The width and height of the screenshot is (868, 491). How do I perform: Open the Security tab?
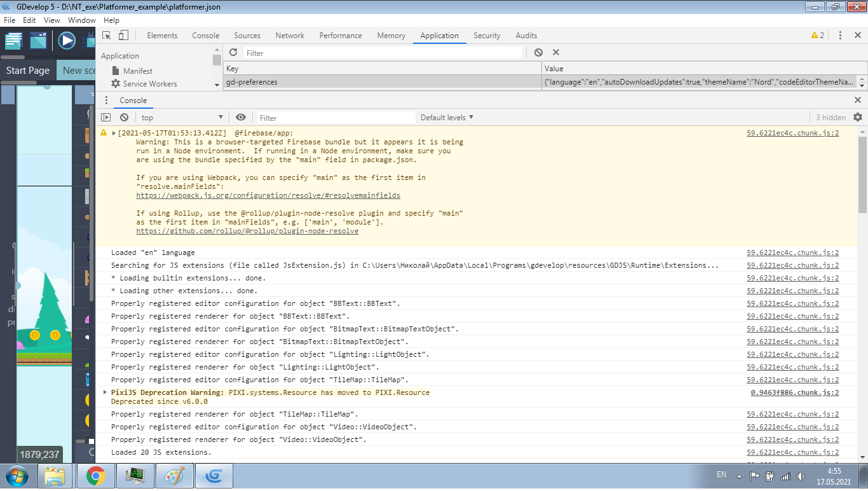pyautogui.click(x=487, y=36)
